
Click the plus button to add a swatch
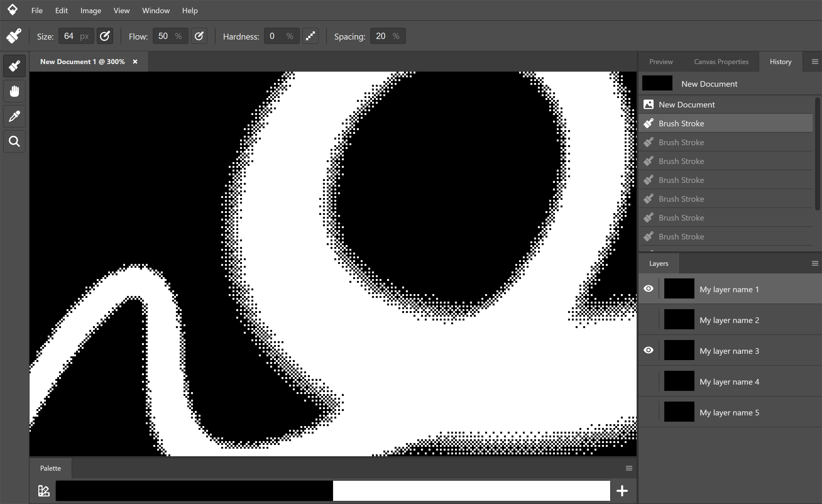pyautogui.click(x=622, y=490)
